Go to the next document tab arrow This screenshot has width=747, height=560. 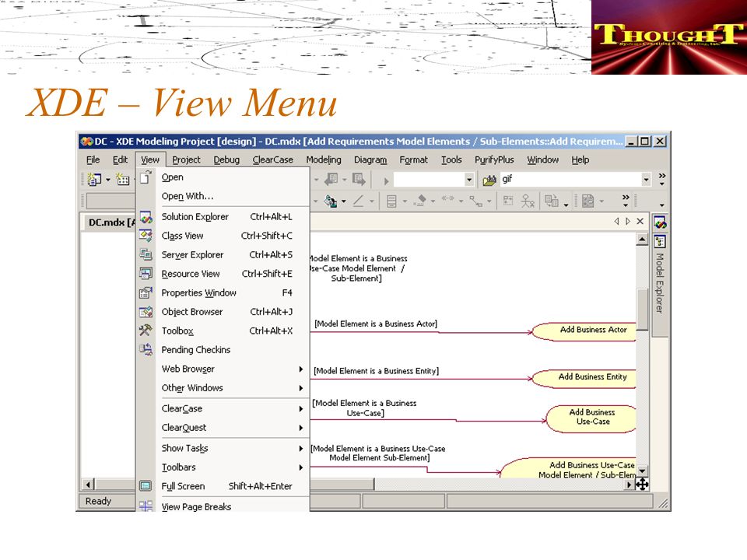tap(628, 221)
